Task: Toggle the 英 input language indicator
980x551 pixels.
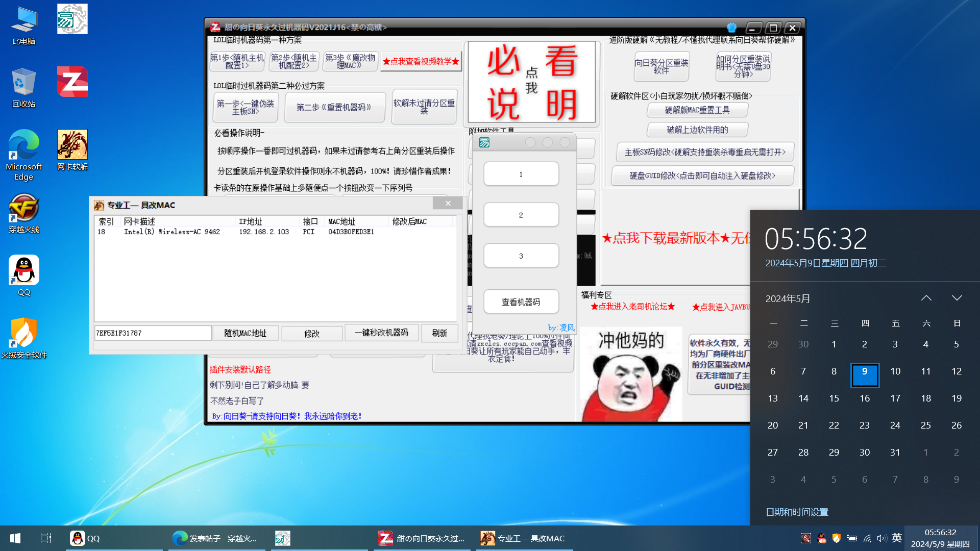Action: 897,538
